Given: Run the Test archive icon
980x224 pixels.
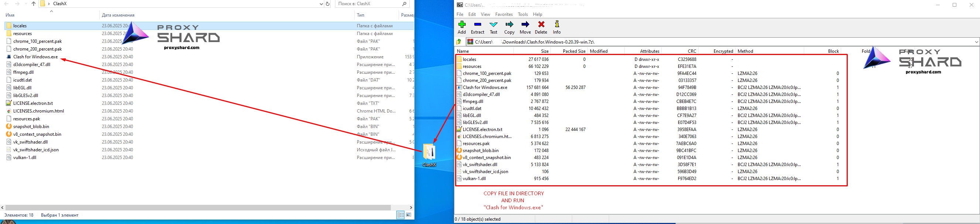Looking at the screenshot, I should click(x=494, y=27).
